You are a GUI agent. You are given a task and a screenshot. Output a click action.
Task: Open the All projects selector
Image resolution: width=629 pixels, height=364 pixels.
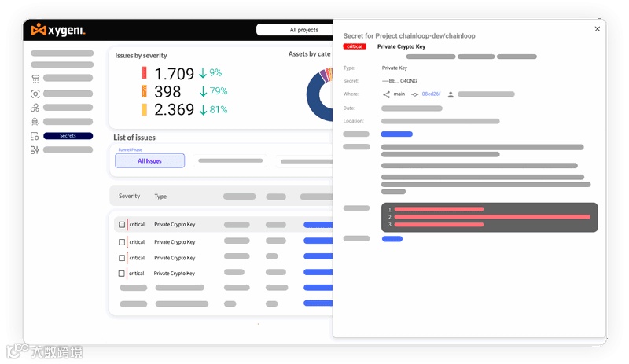click(295, 30)
